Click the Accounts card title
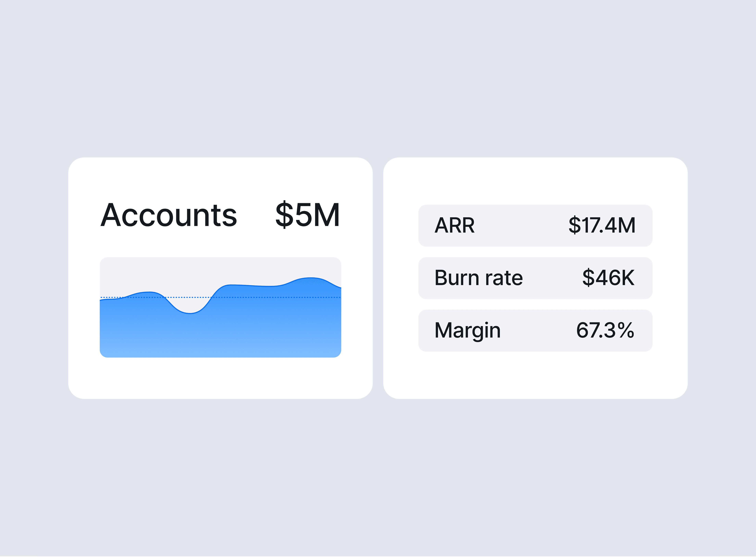 click(169, 215)
